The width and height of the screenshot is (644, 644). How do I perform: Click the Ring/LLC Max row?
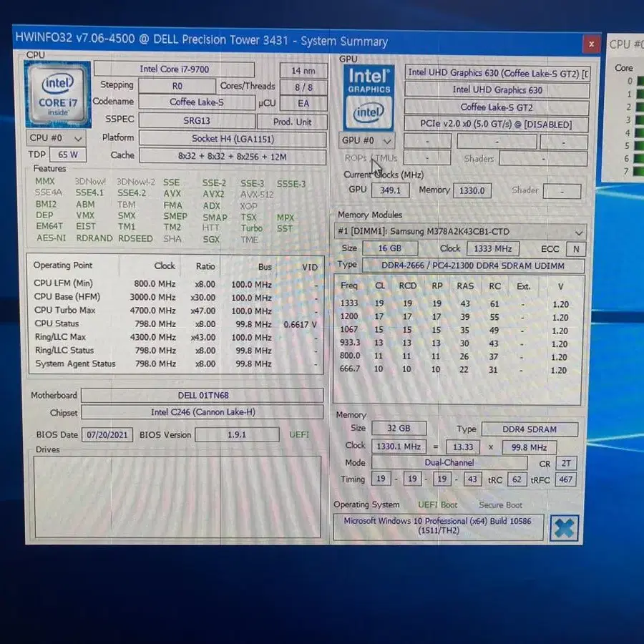pos(176,337)
